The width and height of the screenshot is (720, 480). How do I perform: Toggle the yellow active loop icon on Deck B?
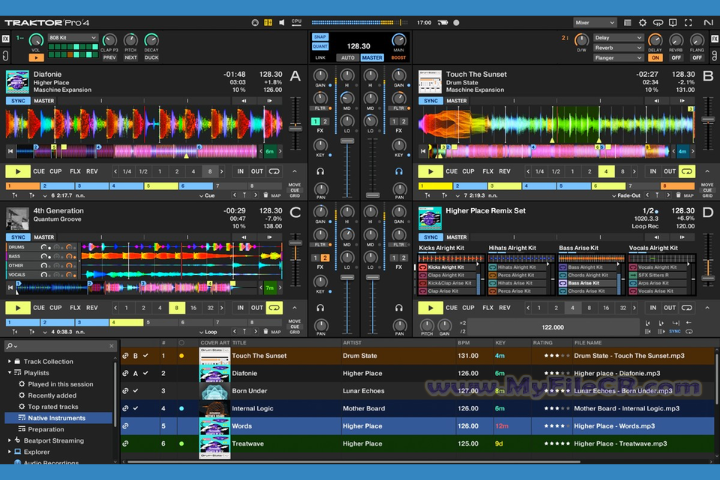(687, 171)
